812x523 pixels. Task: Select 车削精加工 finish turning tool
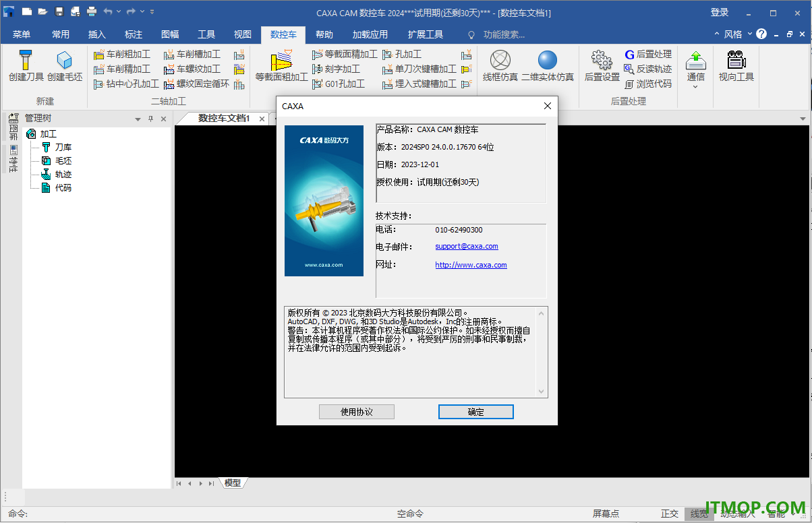122,69
